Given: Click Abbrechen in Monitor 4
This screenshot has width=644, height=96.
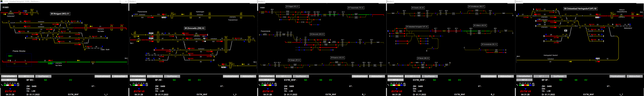Looking at the screenshot, I should click(x=506, y=76).
